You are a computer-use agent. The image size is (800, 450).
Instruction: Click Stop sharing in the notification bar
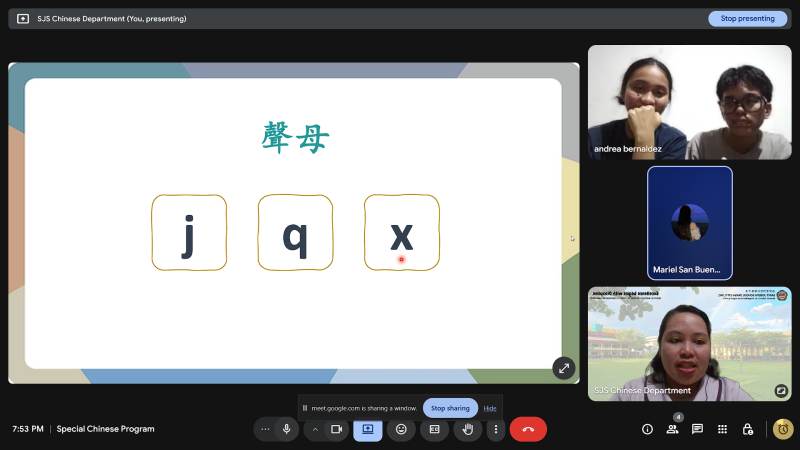(x=450, y=408)
